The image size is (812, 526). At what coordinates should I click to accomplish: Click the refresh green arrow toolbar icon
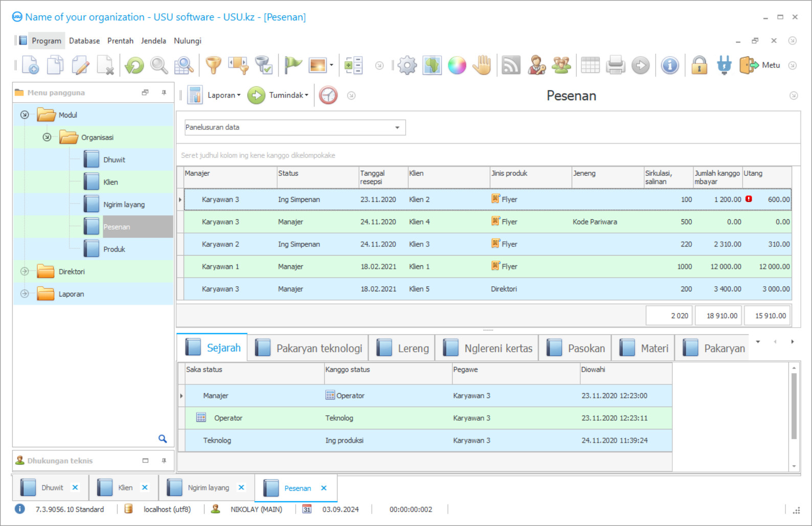click(134, 65)
